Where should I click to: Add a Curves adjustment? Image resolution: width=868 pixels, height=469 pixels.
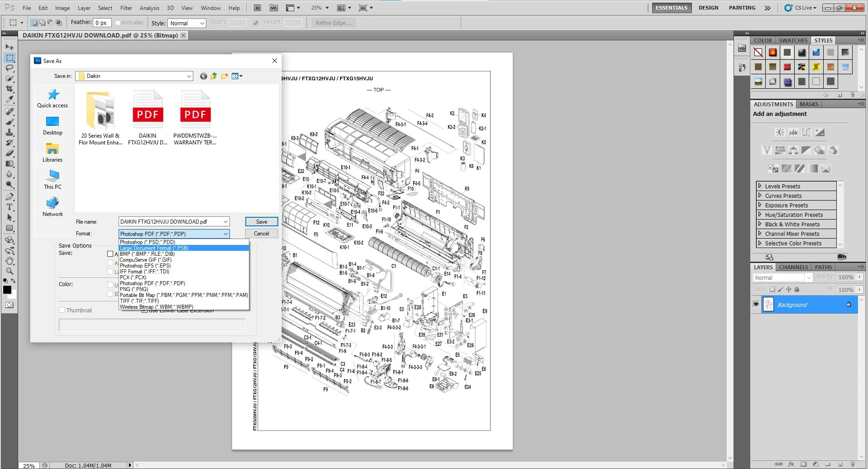(806, 132)
